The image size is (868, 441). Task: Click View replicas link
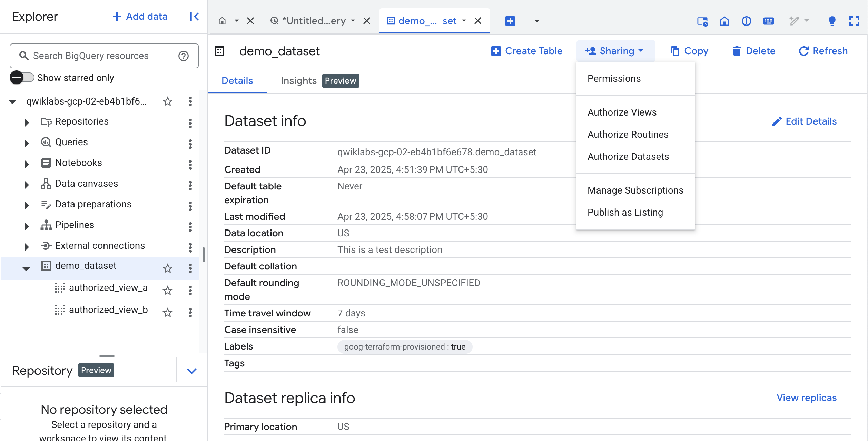[807, 398]
